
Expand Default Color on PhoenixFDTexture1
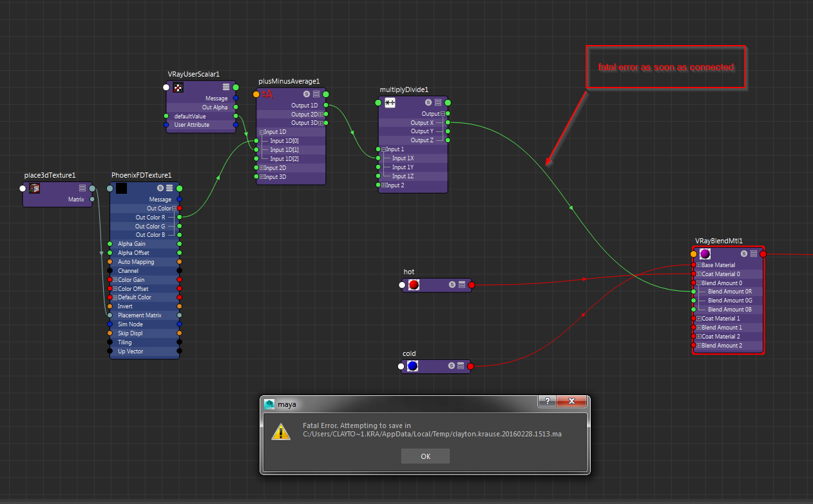click(115, 297)
